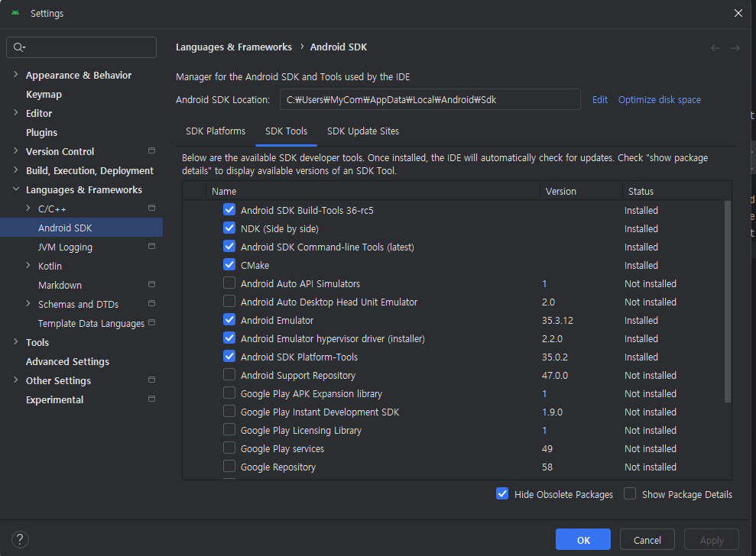Image resolution: width=756 pixels, height=556 pixels.
Task: Click project-level icon beside Template Data Languages
Action: pyautogui.click(x=151, y=322)
